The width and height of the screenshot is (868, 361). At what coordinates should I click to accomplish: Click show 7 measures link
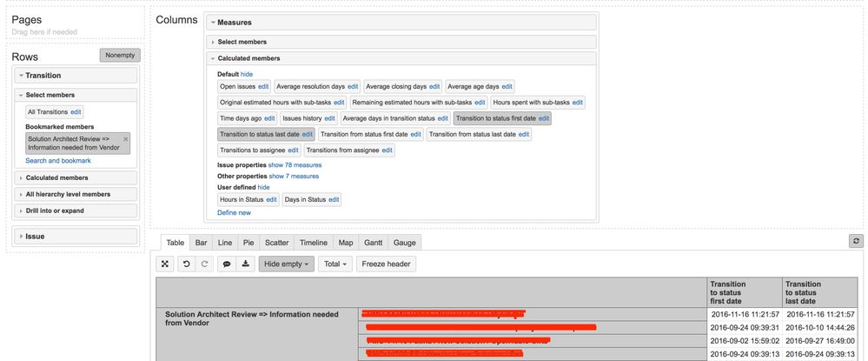294,177
